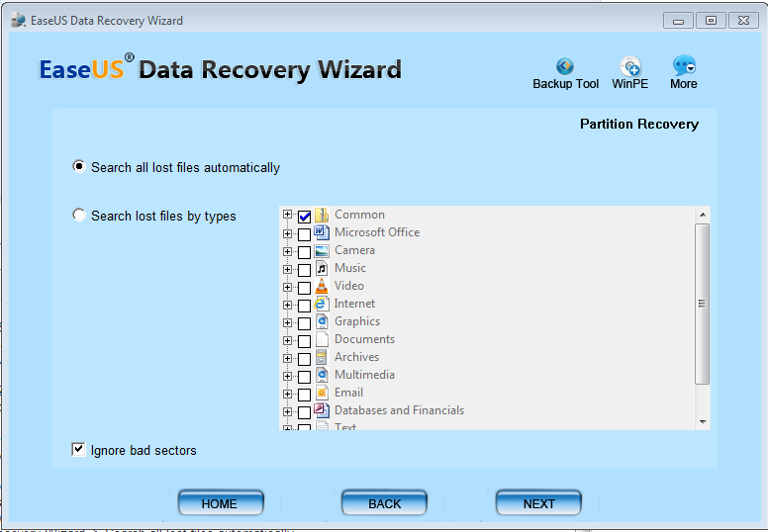Maximize the EaseUS window
This screenshot has width=768, height=532.
point(711,21)
